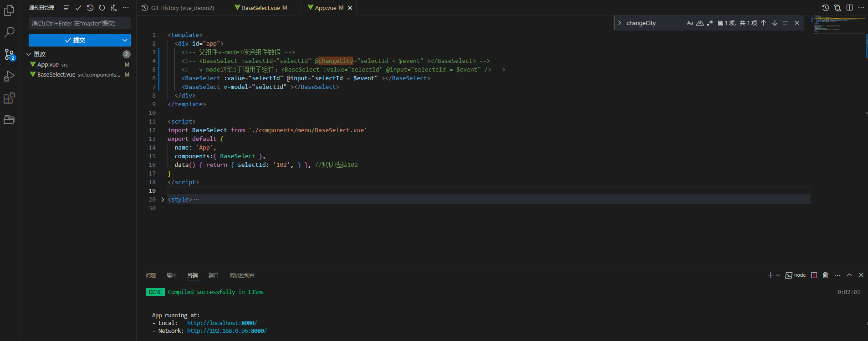Click the commit message input field
This screenshot has height=341, width=868.
(x=80, y=23)
